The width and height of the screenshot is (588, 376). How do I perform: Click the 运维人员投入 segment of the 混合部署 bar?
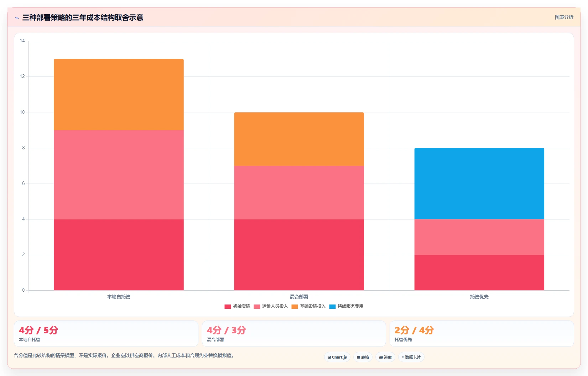pos(299,192)
